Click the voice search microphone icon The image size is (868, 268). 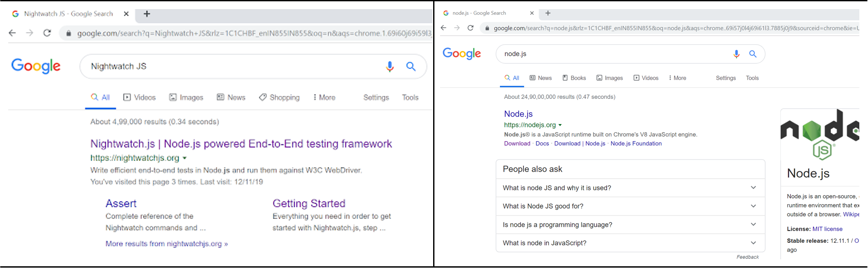click(x=389, y=66)
